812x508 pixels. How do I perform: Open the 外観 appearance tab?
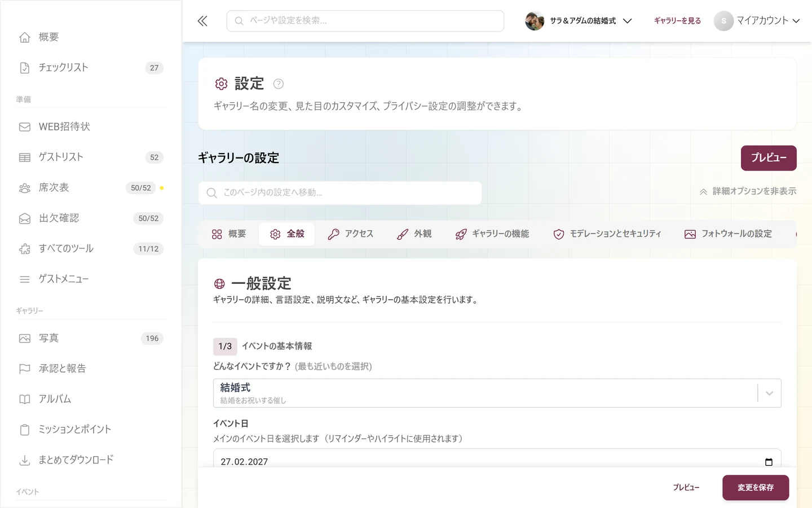414,234
